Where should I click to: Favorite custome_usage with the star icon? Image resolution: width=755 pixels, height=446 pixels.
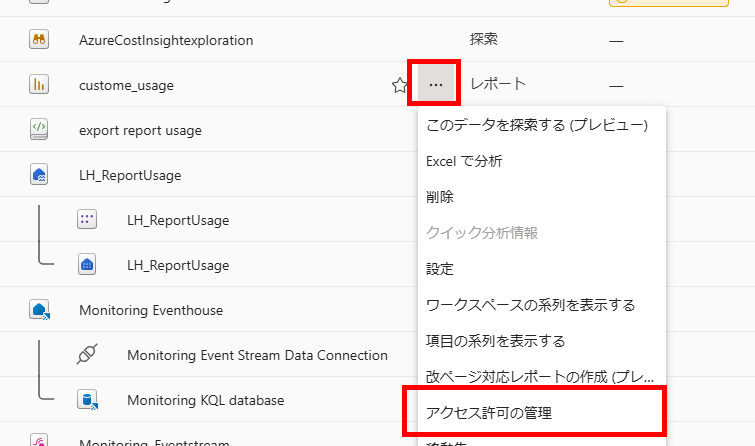point(399,85)
